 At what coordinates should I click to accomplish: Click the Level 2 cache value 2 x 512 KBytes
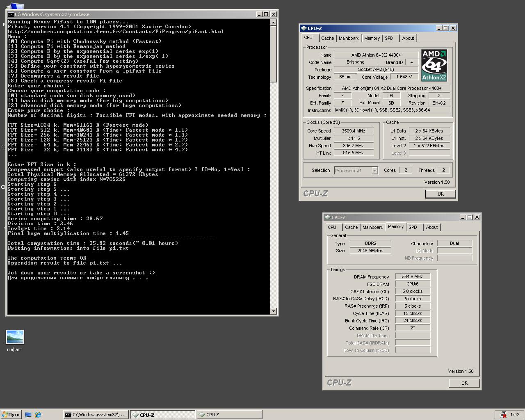pyautogui.click(x=429, y=146)
